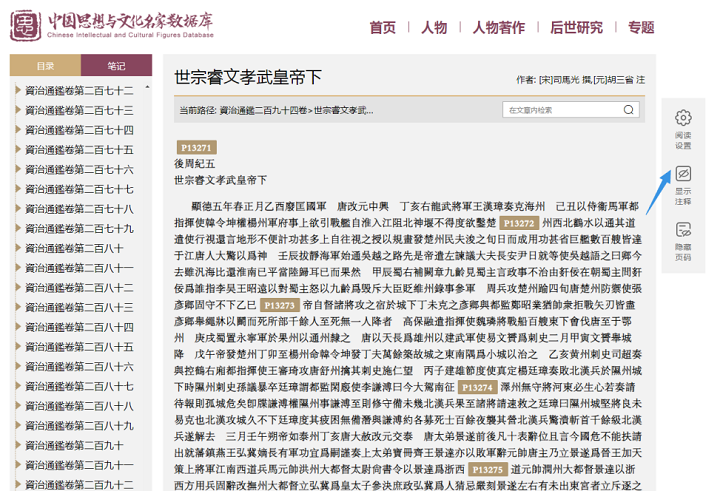
Task: Switch to the 目录 tab
Action: coord(45,66)
